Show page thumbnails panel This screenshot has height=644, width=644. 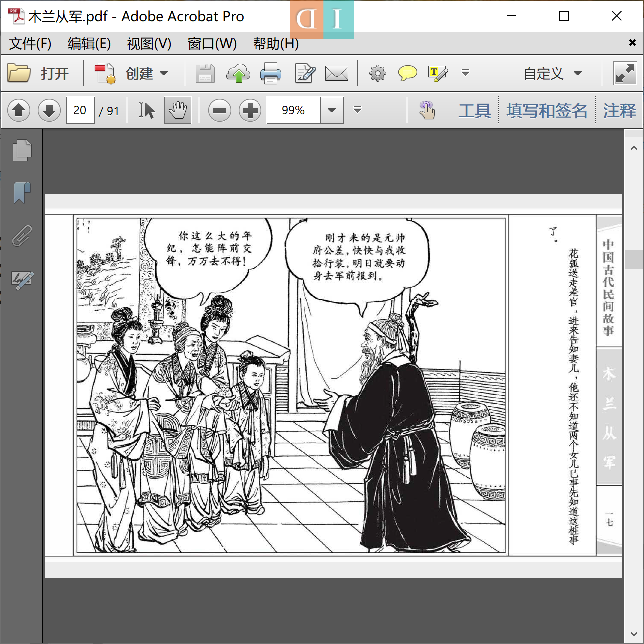(x=22, y=150)
